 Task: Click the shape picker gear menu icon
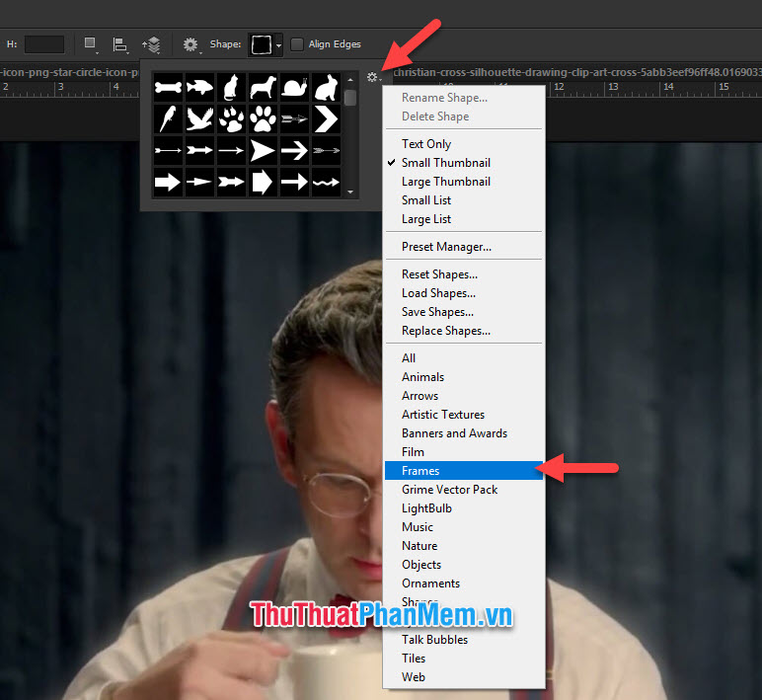point(373,77)
